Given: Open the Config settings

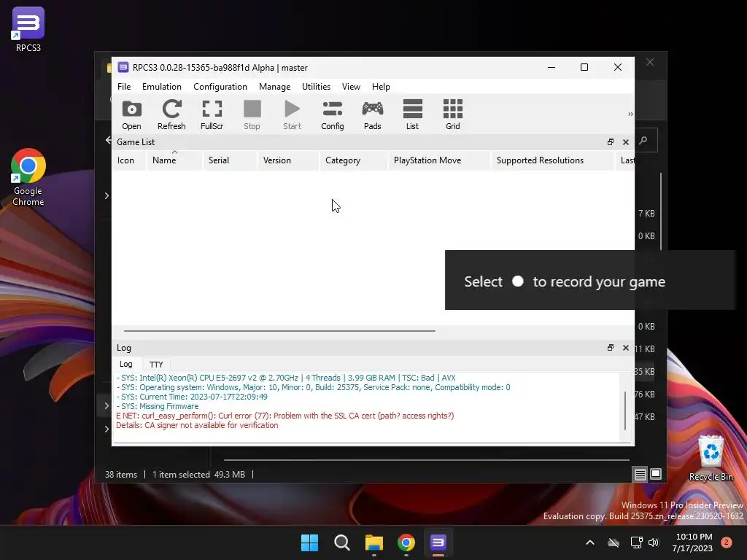Looking at the screenshot, I should point(333,114).
